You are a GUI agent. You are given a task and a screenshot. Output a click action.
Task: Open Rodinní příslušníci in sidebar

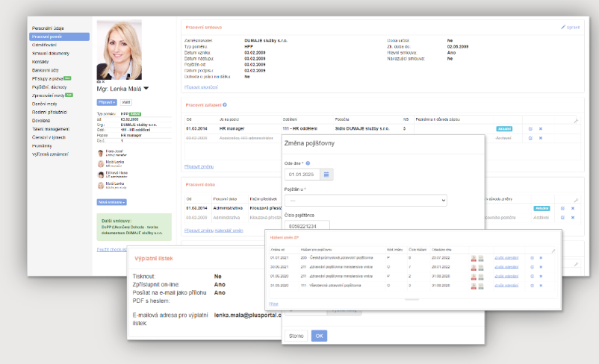49,112
